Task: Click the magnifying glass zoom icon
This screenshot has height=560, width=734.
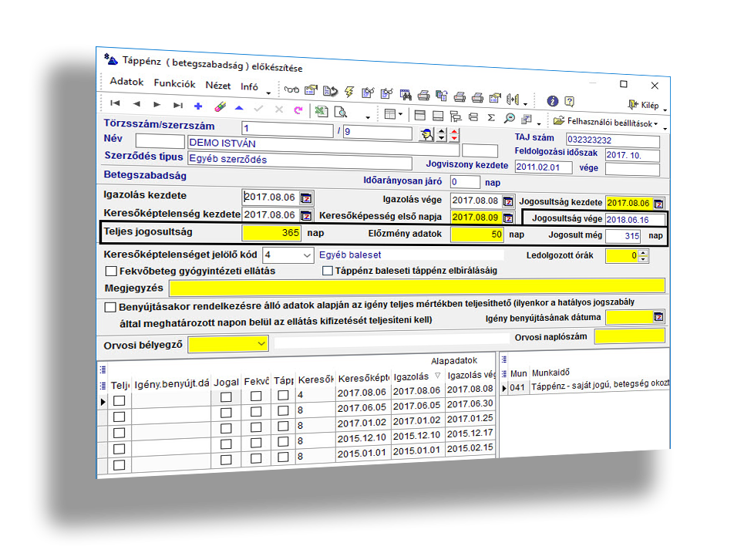Action: pyautogui.click(x=510, y=118)
